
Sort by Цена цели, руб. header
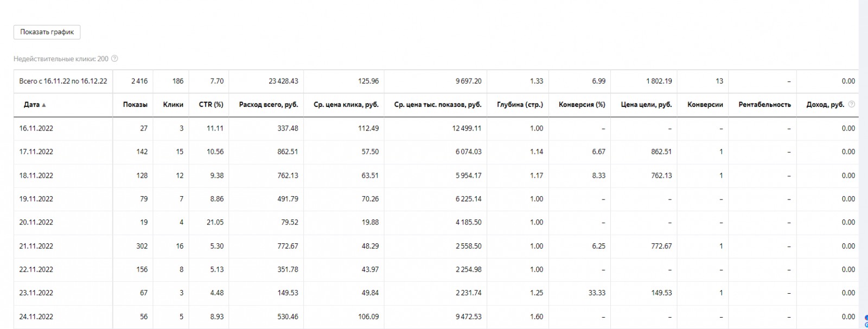646,105
